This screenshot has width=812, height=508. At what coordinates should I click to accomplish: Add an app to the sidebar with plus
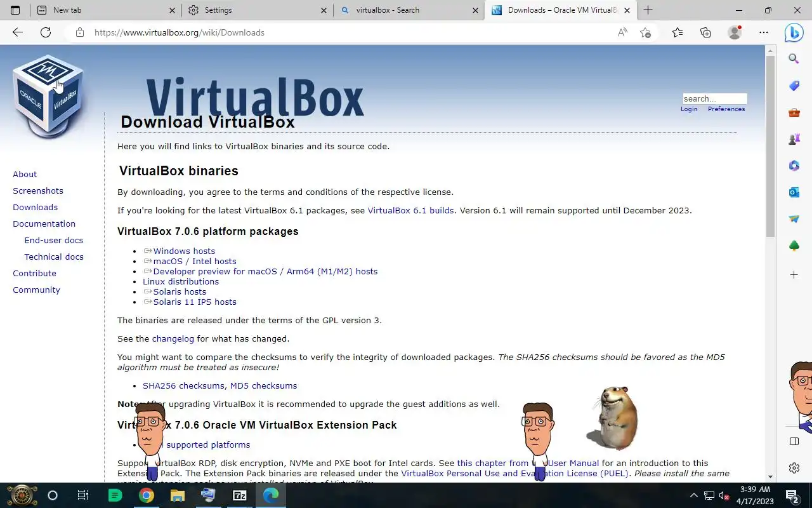click(x=794, y=275)
